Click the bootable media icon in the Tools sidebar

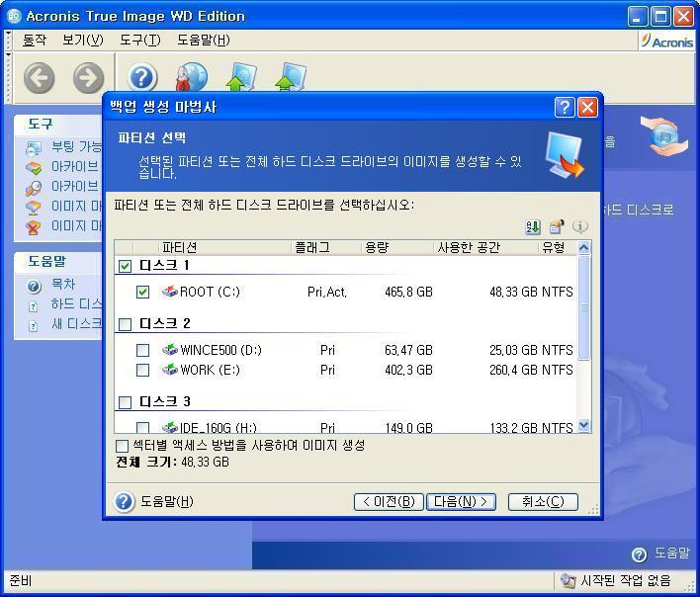pos(34,148)
